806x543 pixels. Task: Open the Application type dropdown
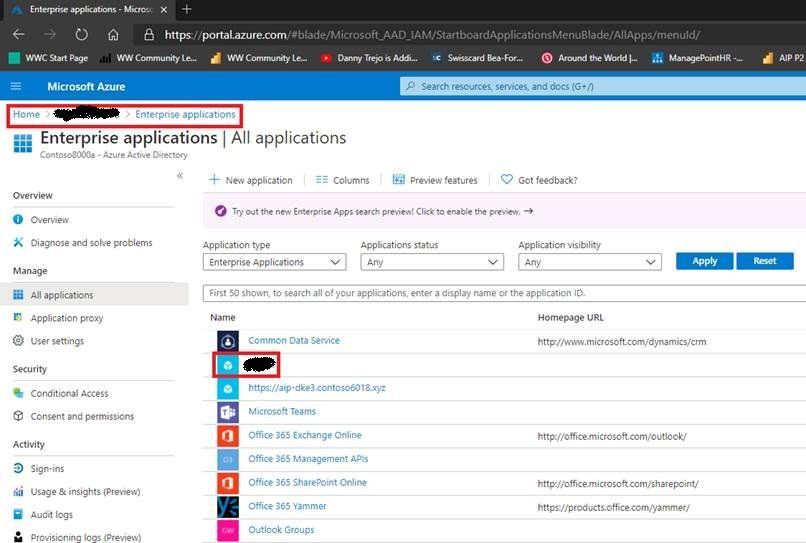coord(274,262)
